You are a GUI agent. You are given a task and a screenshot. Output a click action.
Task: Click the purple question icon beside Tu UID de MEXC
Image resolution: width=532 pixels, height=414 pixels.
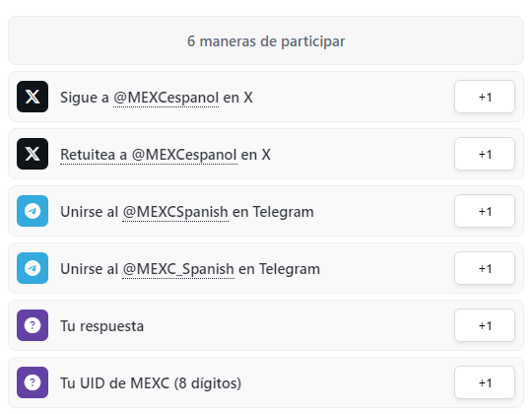coord(33,382)
